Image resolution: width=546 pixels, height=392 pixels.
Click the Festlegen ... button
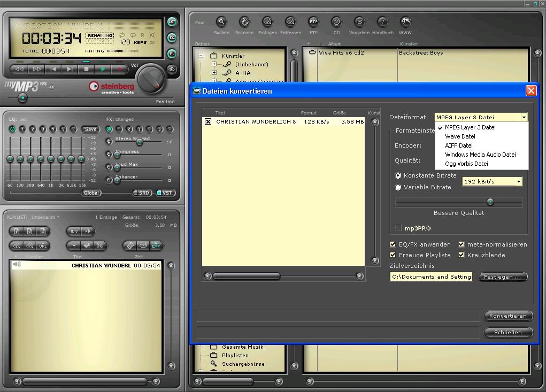point(503,277)
